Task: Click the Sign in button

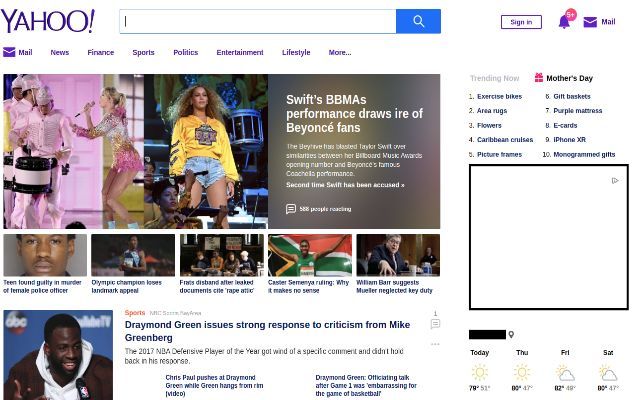Action: (x=521, y=22)
